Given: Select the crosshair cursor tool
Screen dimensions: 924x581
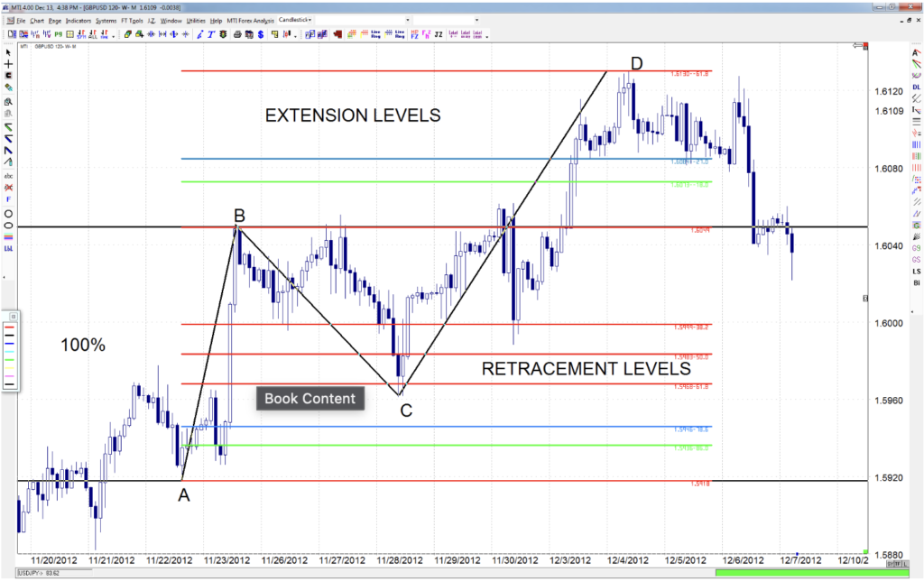Looking at the screenshot, I should click(9, 65).
